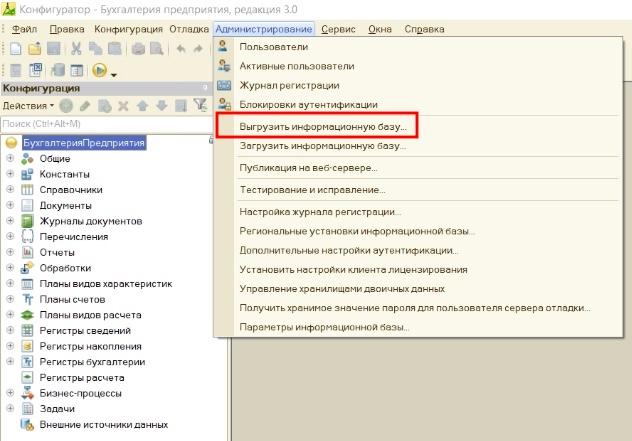Expand the Перечисления tree node

click(10, 236)
